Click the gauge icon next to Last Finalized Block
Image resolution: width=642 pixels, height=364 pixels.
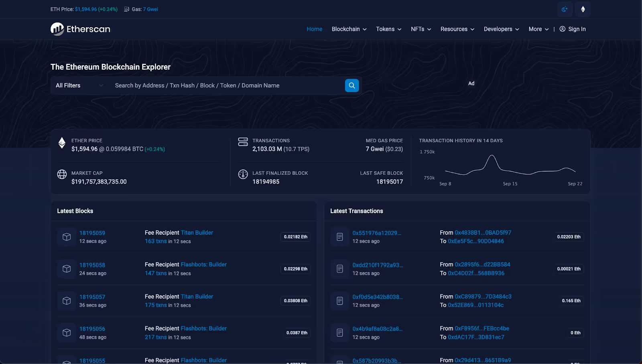[x=243, y=174]
